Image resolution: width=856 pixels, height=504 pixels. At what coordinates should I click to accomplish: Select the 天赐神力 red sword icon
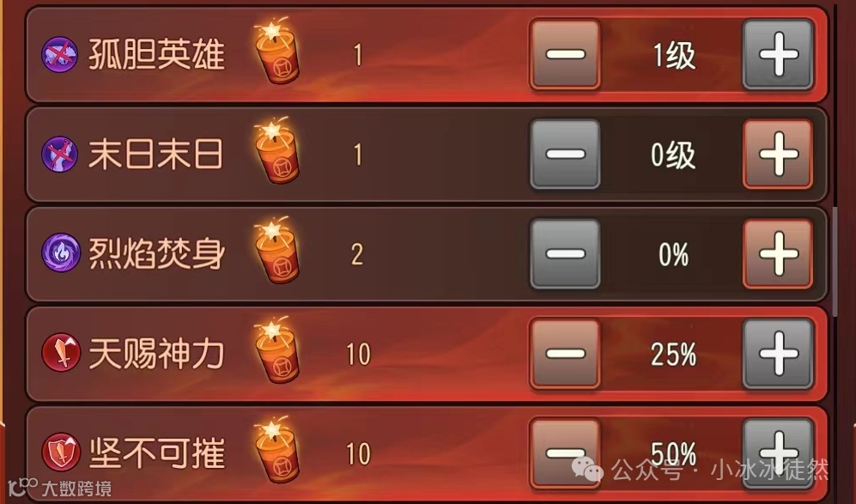[x=61, y=353]
